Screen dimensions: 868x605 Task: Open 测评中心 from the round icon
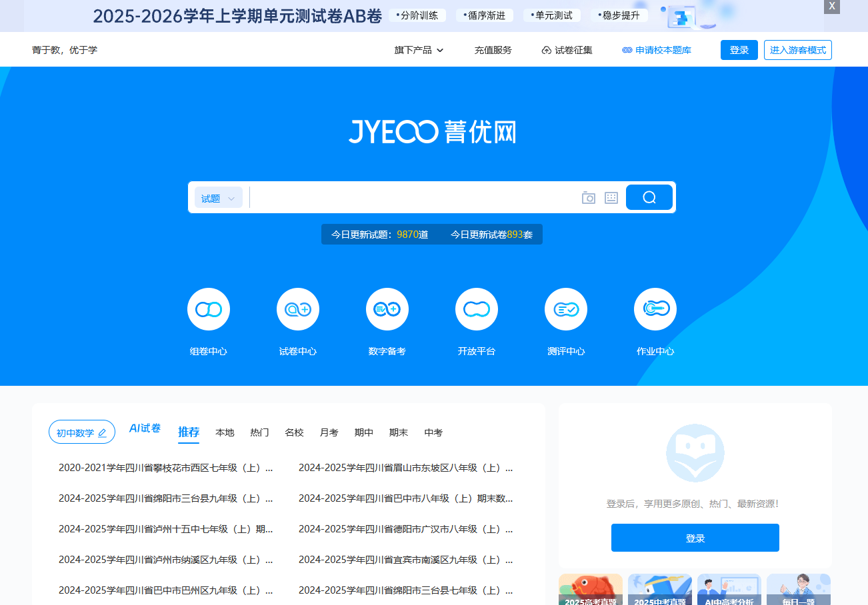click(566, 309)
